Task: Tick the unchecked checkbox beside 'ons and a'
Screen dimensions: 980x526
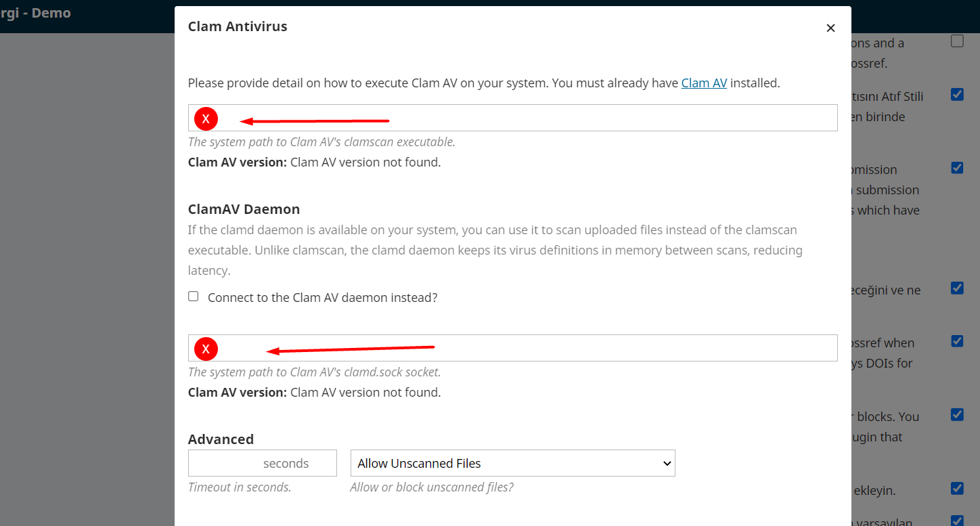Action: pos(957,41)
